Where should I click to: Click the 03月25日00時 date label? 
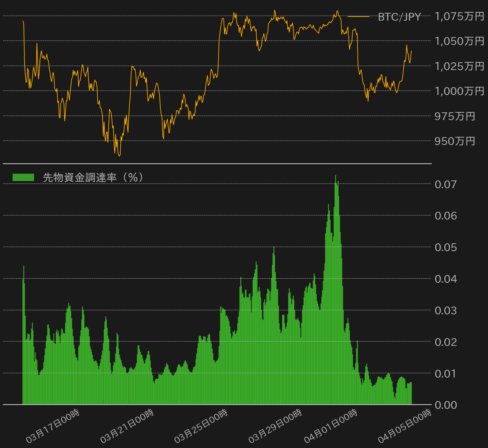[x=201, y=426]
